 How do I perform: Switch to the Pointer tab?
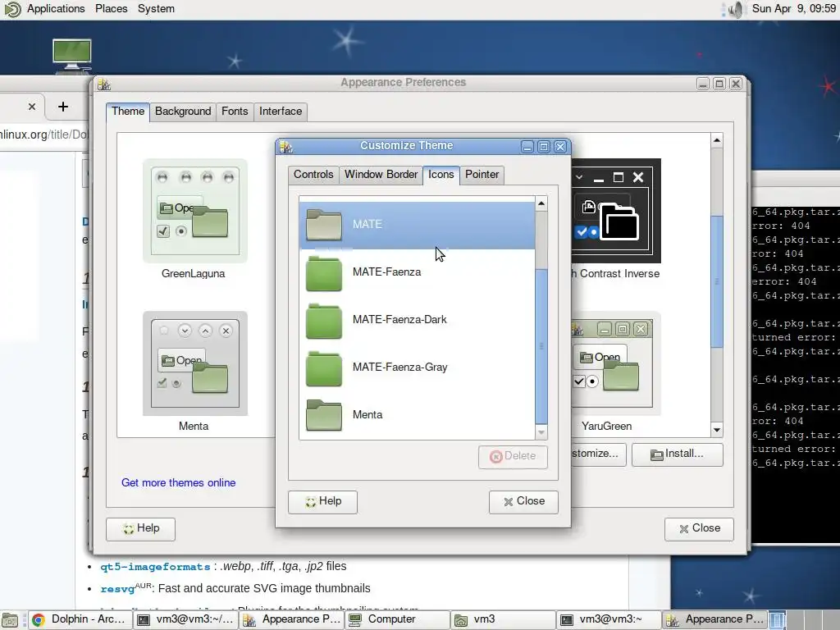click(482, 175)
